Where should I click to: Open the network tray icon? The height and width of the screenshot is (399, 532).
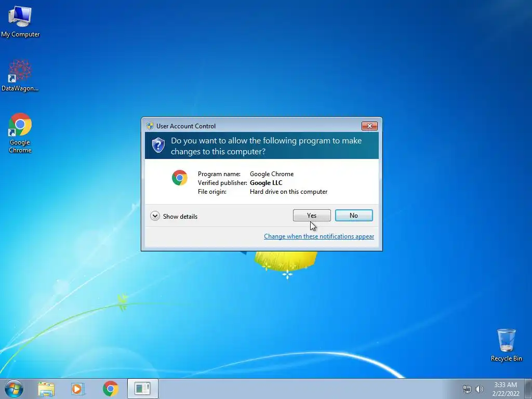pyautogui.click(x=467, y=389)
